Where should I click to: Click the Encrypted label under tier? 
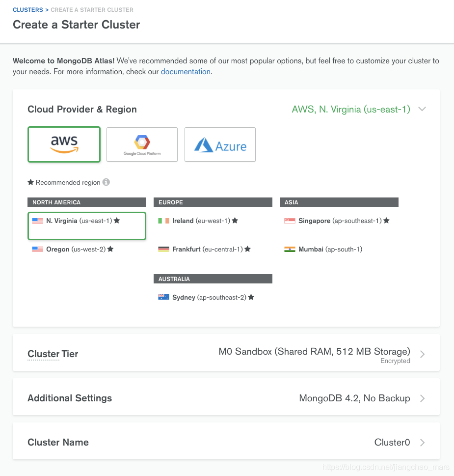click(395, 361)
